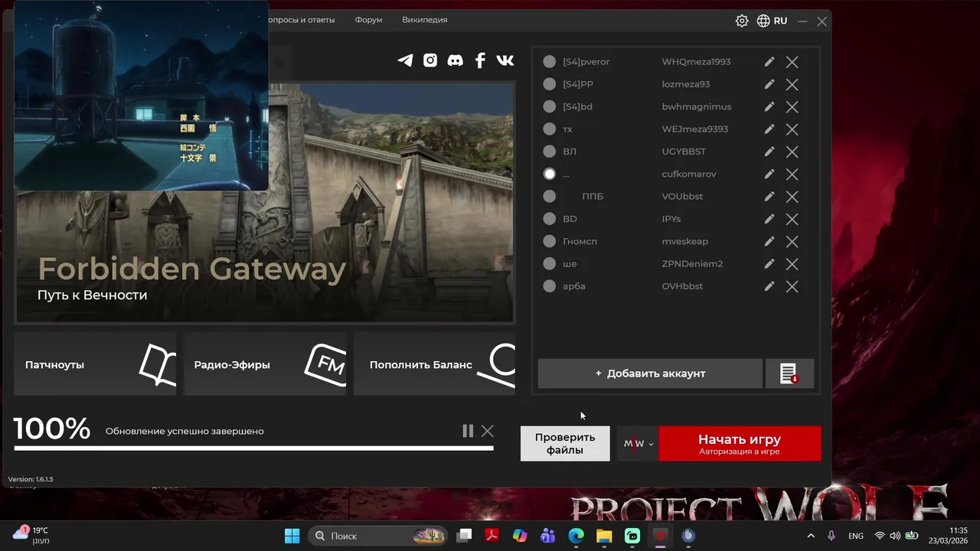Screen dimensions: 980x551
Task: Edit the cufkomarov account with pencil icon
Action: [x=769, y=174]
